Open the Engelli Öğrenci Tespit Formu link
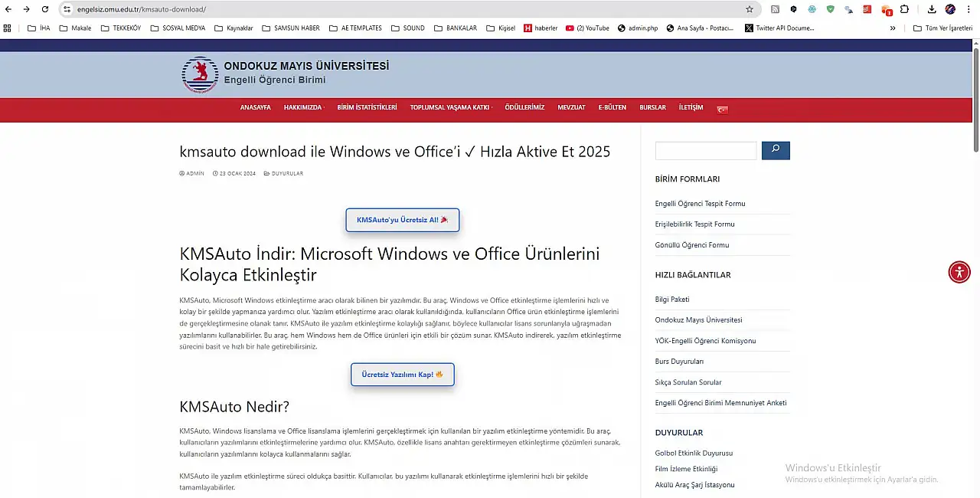 tap(700, 204)
